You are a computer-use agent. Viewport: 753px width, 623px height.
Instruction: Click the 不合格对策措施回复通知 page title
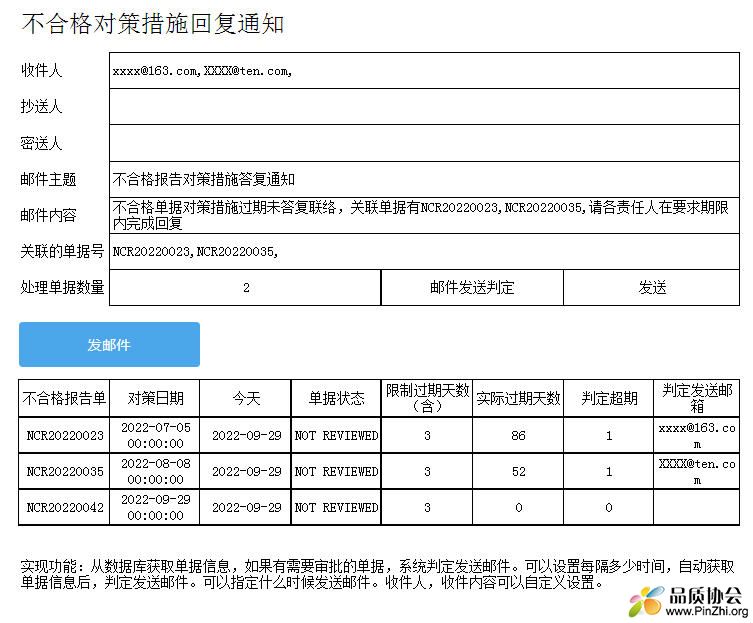(x=153, y=24)
